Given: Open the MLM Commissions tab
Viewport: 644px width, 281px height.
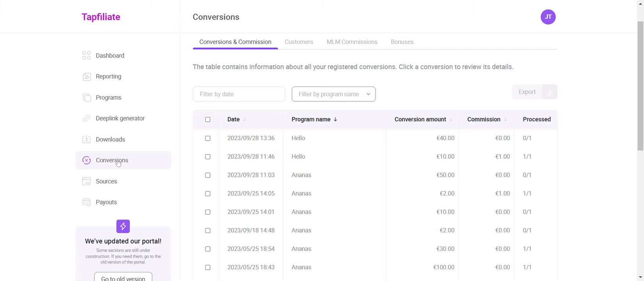Looking at the screenshot, I should tap(352, 42).
